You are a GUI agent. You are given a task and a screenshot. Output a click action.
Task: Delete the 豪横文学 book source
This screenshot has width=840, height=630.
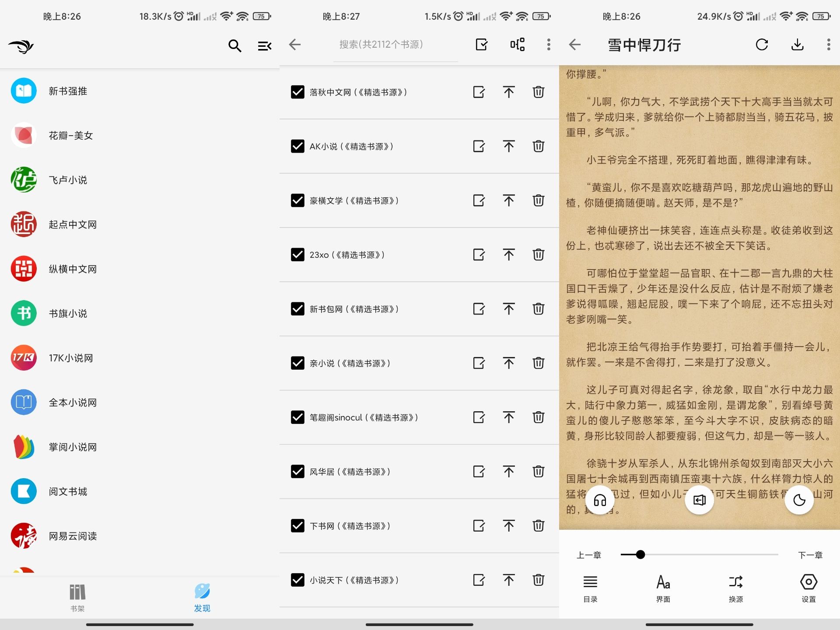(x=539, y=200)
